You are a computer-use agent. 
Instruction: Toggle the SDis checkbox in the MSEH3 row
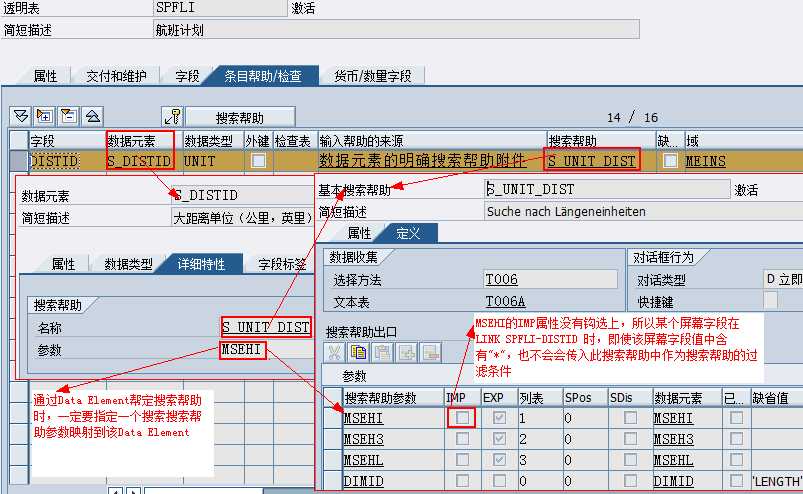(x=630, y=440)
